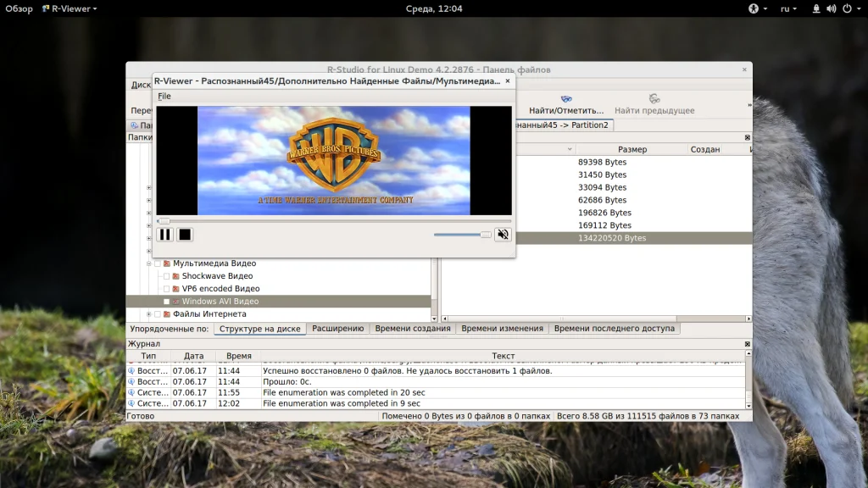Screen dimensions: 868x488
Task: Open the ru keyboard layout dropdown
Action: point(788,8)
